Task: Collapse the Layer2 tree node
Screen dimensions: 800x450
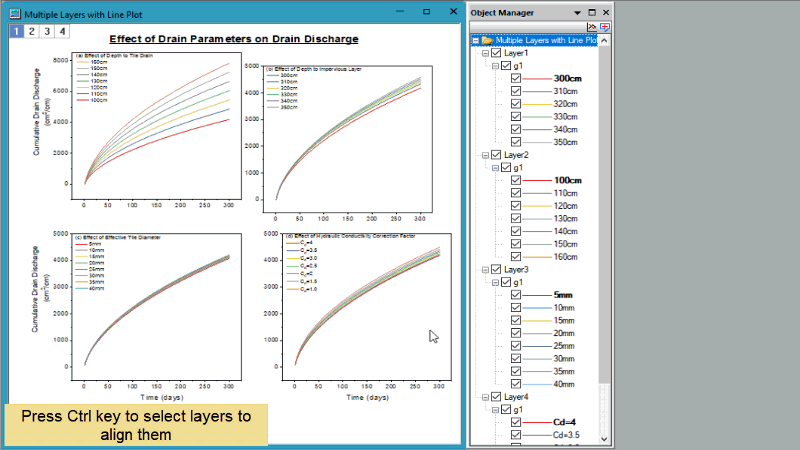Action: tap(485, 155)
